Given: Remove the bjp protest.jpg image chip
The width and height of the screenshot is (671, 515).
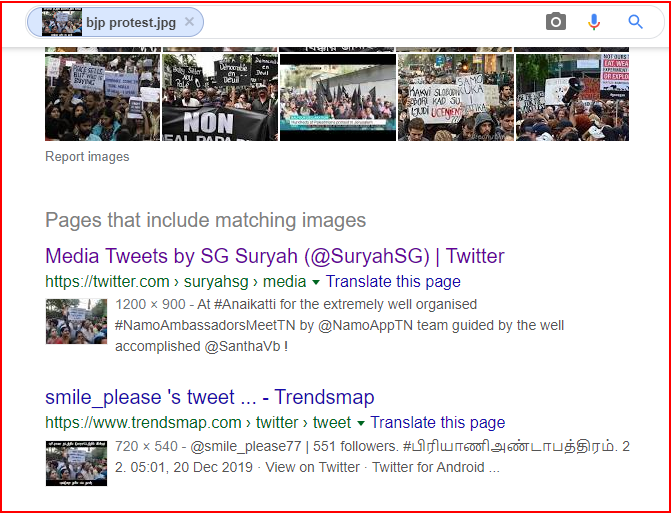Looking at the screenshot, I should pos(189,22).
